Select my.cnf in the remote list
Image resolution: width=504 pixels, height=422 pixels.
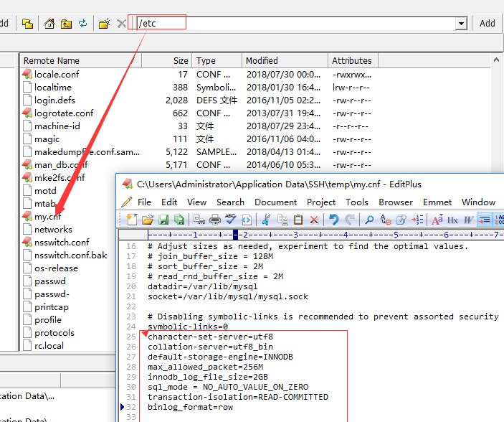[x=47, y=217]
